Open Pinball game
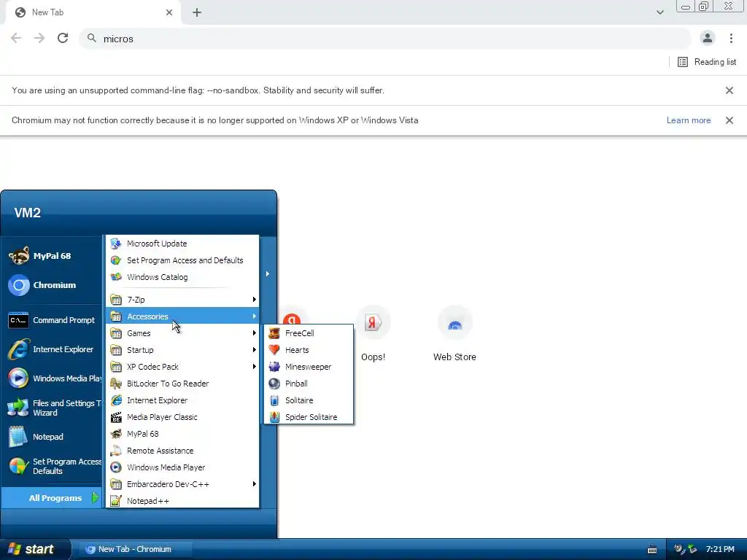The height and width of the screenshot is (560, 747). pyautogui.click(x=309, y=384)
